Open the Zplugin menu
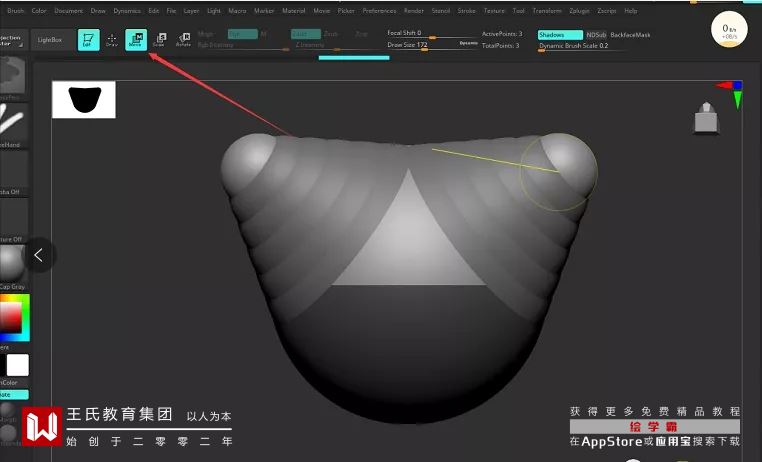Screen dimensions: 762x462 click(x=579, y=11)
